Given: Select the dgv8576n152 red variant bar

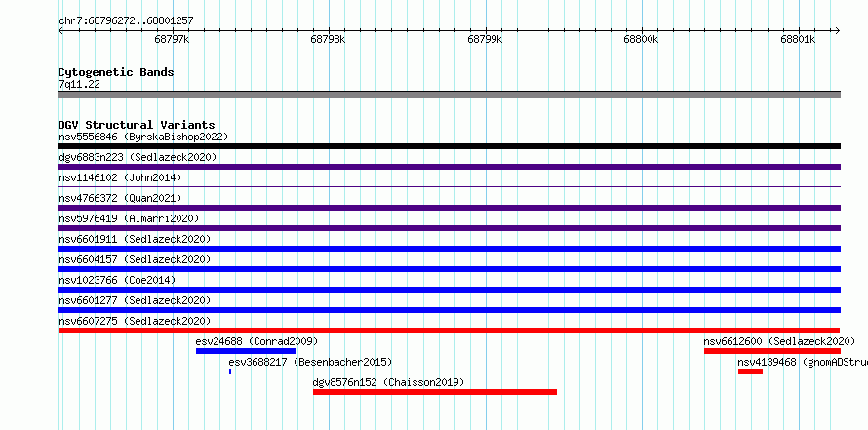Looking at the screenshot, I should coord(435,392).
